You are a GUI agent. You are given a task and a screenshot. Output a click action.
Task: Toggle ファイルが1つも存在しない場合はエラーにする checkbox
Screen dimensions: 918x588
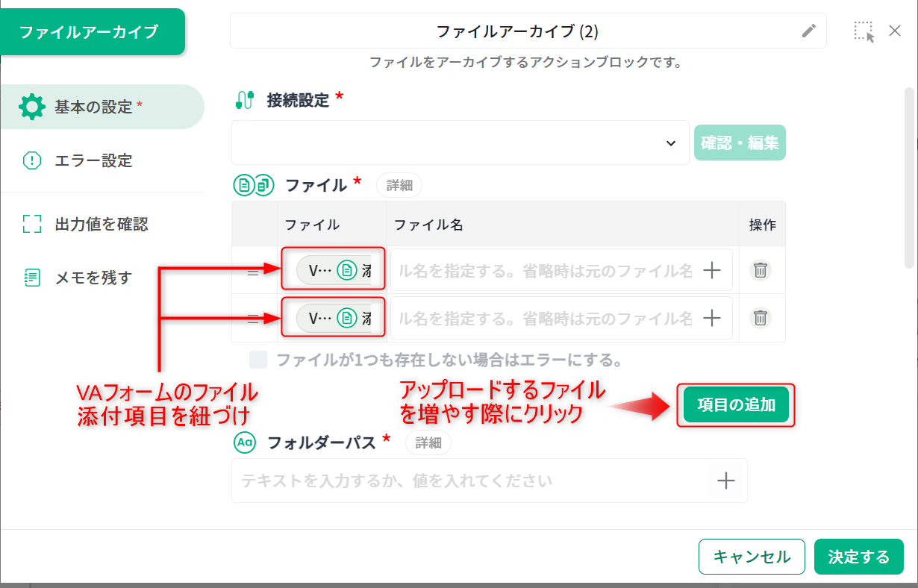coord(258,360)
